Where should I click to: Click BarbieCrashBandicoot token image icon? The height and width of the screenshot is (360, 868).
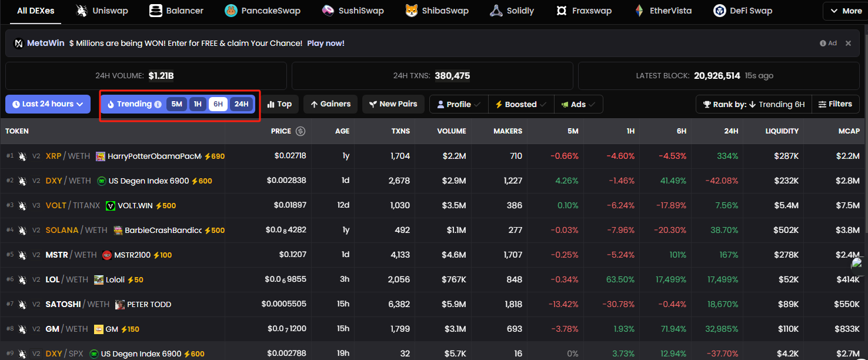pos(118,231)
